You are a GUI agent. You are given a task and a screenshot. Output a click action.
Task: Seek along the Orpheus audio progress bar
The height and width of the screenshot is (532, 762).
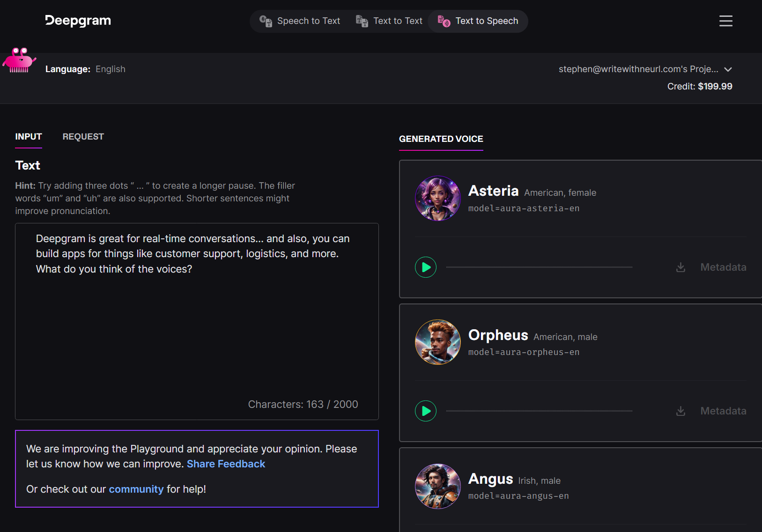coord(539,411)
